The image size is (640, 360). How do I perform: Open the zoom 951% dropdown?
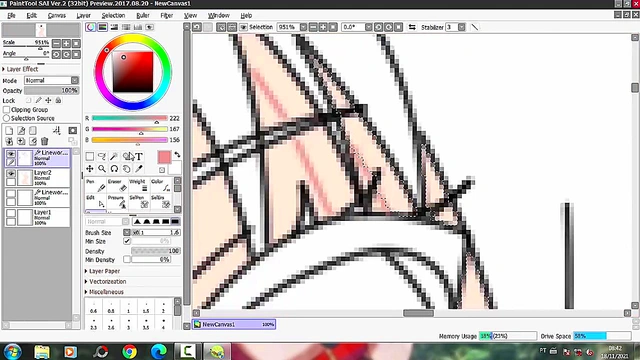303,27
